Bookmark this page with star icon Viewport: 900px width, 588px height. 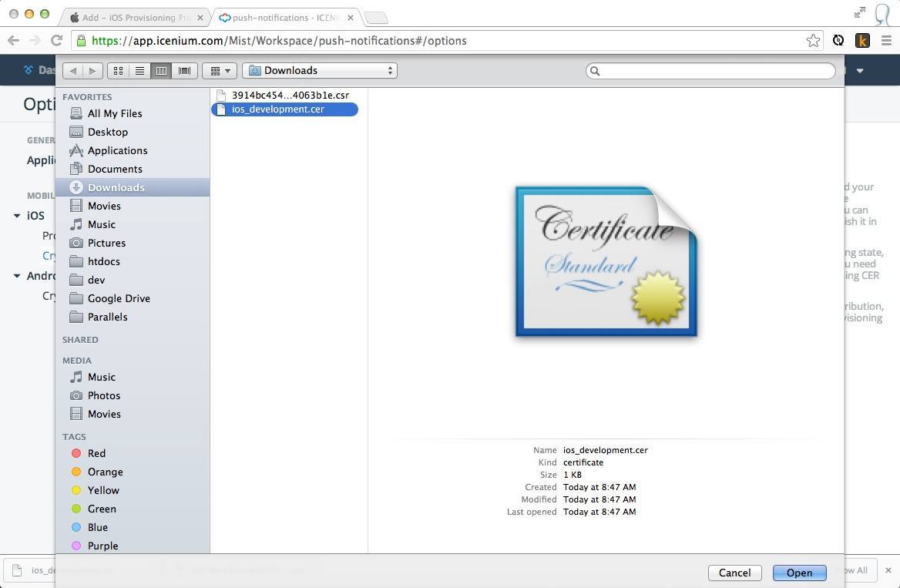point(813,41)
